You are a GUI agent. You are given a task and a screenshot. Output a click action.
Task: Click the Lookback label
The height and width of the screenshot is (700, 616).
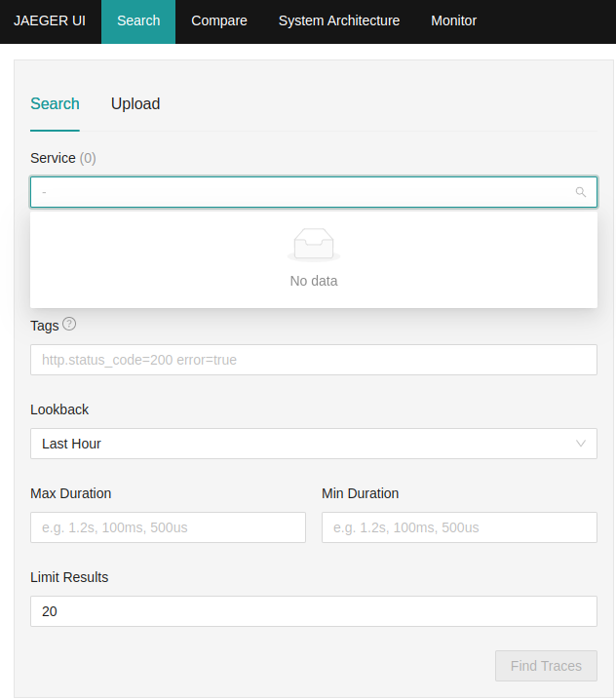tap(59, 409)
